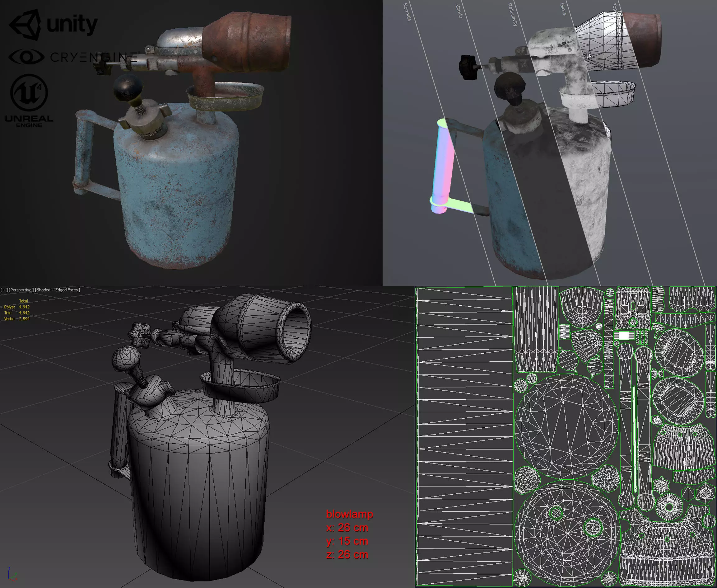Select the Gloss layer label

click(563, 9)
